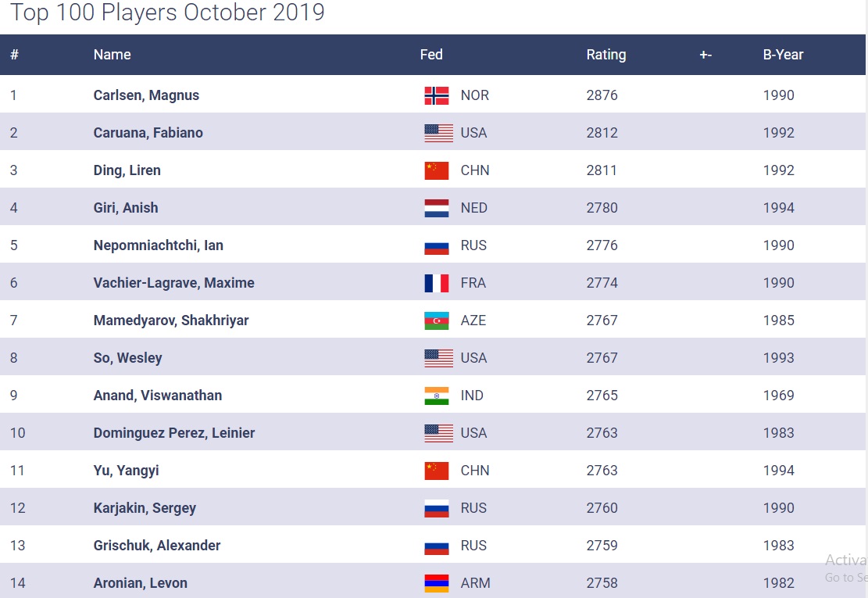This screenshot has width=868, height=598.
Task: Click the France flag icon
Action: (x=437, y=283)
